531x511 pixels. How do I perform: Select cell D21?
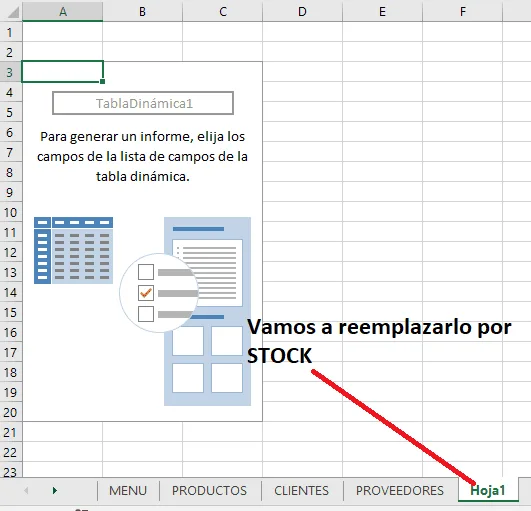click(302, 432)
